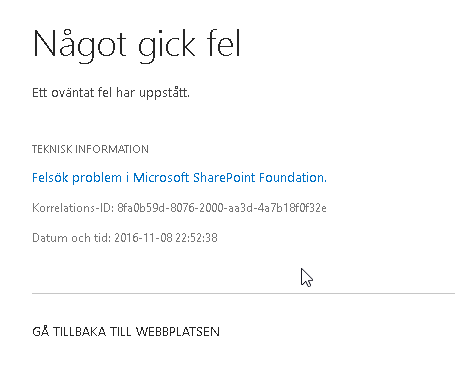Viewport: 455px width, 381px height.
Task: Click the word TILLBAKA in the bottom link
Action: (80, 332)
